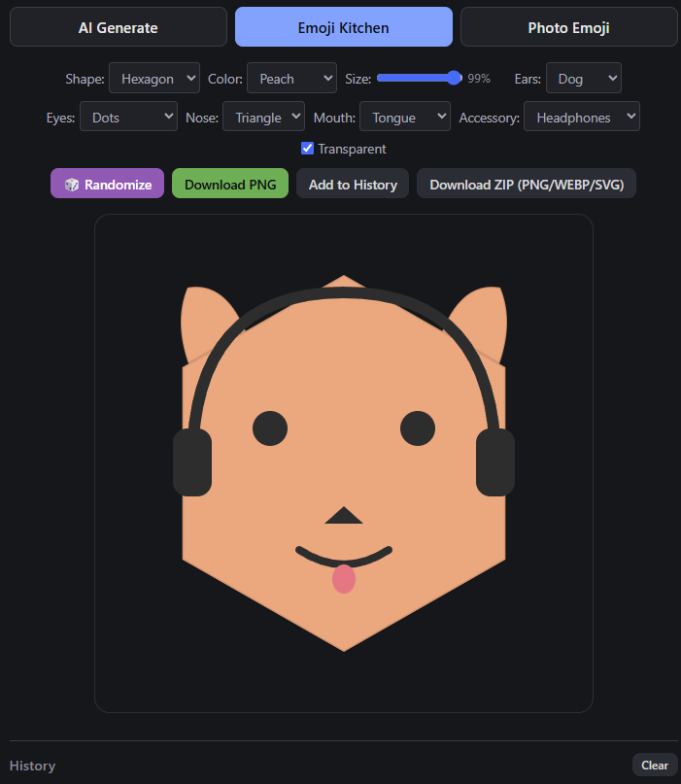Open the Ears dropdown showing Dog
Viewport: 681px width, 784px height.
[584, 78]
